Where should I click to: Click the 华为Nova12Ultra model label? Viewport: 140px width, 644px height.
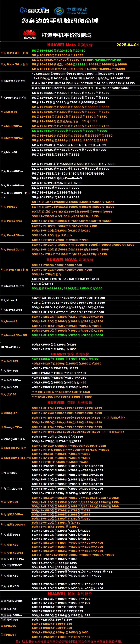click(13, 286)
